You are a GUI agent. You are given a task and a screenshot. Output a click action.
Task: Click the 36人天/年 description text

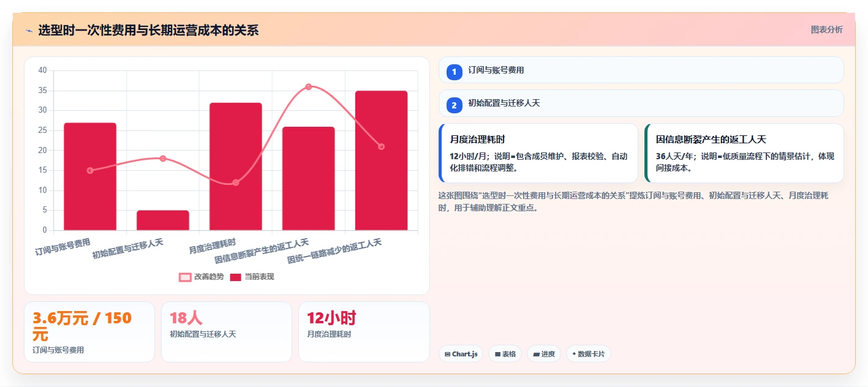coord(745,162)
